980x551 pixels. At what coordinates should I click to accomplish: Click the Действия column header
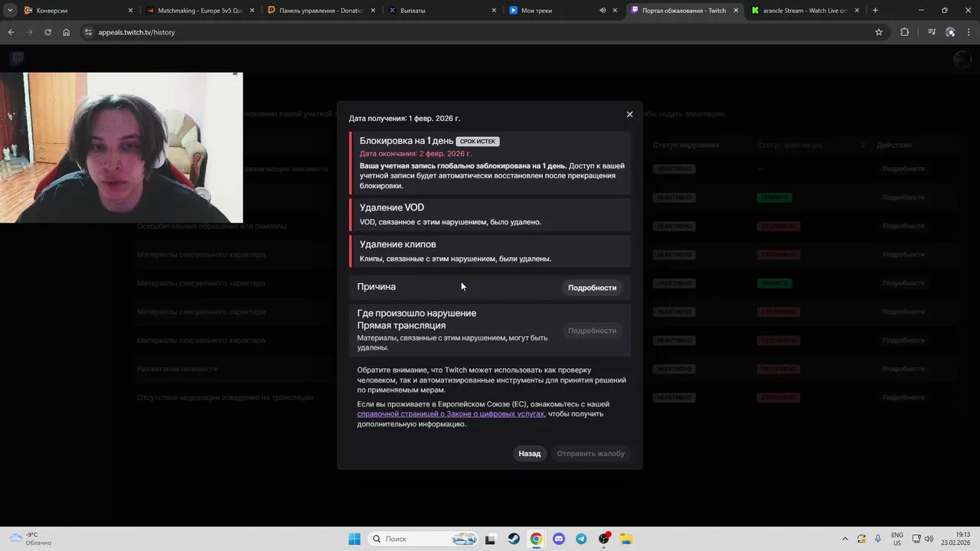tap(894, 145)
